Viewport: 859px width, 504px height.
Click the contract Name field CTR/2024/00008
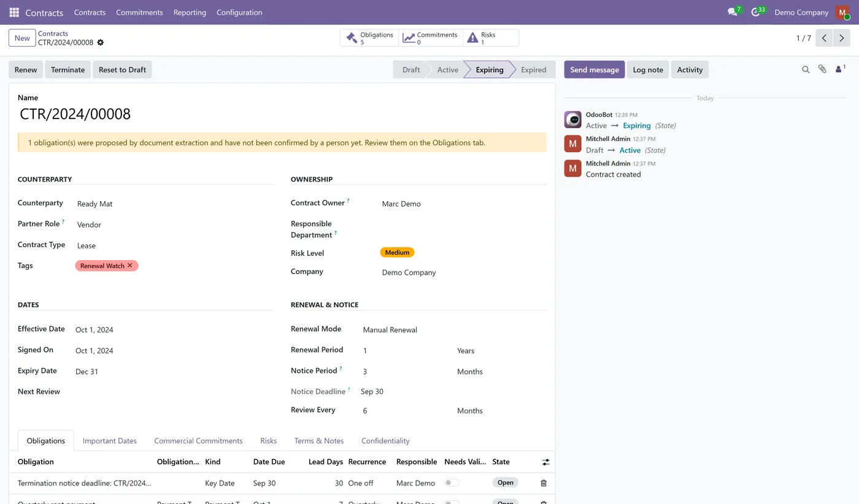click(282, 114)
